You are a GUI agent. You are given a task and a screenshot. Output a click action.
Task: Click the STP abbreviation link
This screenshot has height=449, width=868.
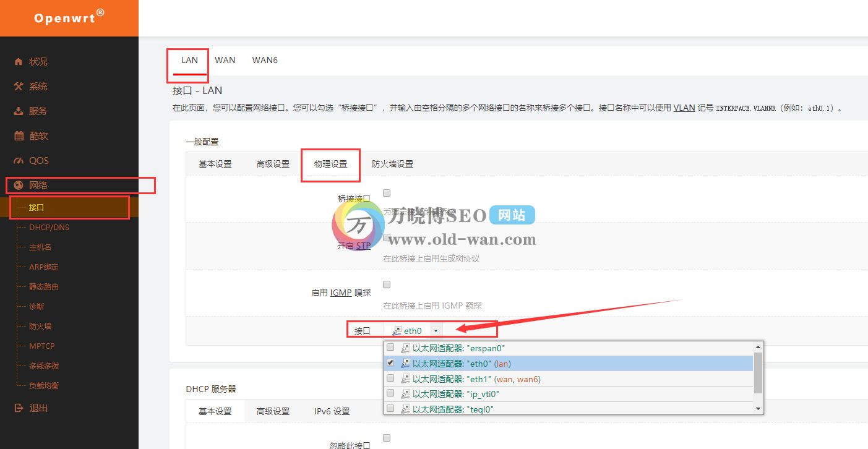pos(364,246)
